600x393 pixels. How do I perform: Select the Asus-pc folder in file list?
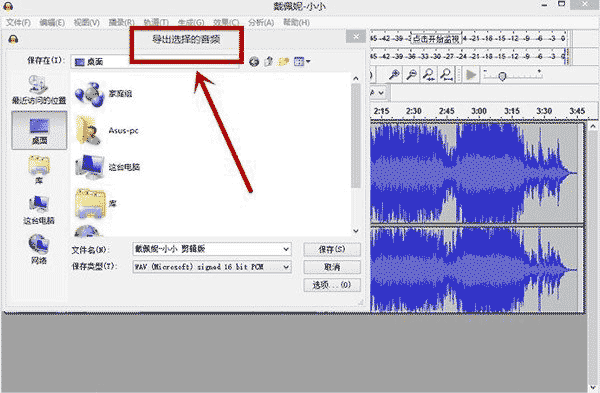point(107,130)
